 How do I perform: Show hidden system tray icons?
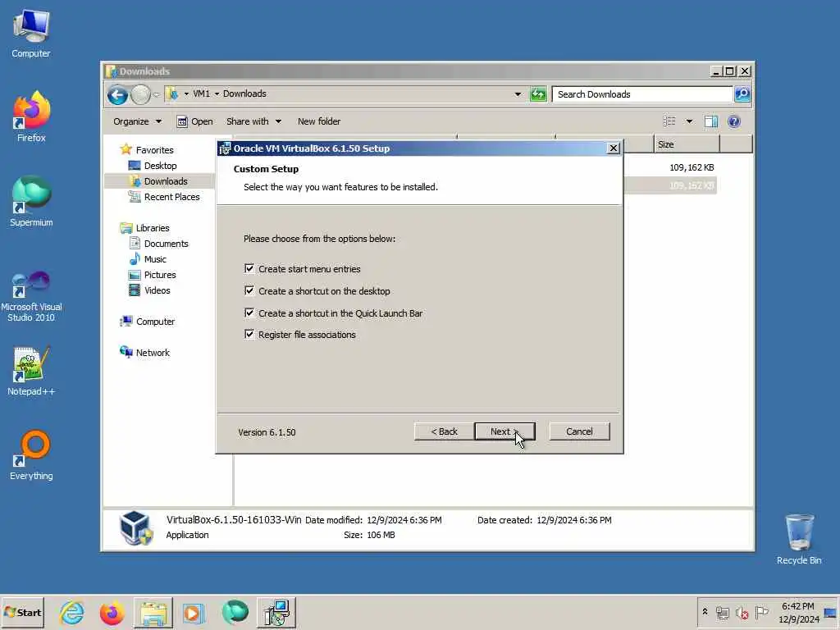point(705,612)
